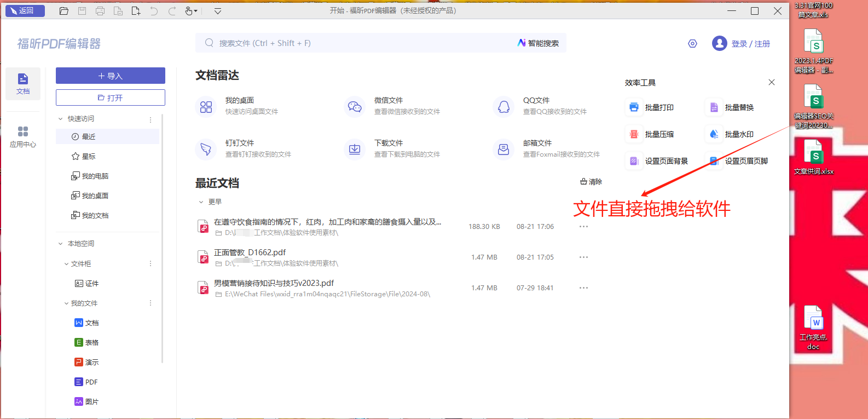Open the 批量压缩 batch compress tool
Image resolution: width=868 pixels, height=419 pixels.
(x=659, y=134)
